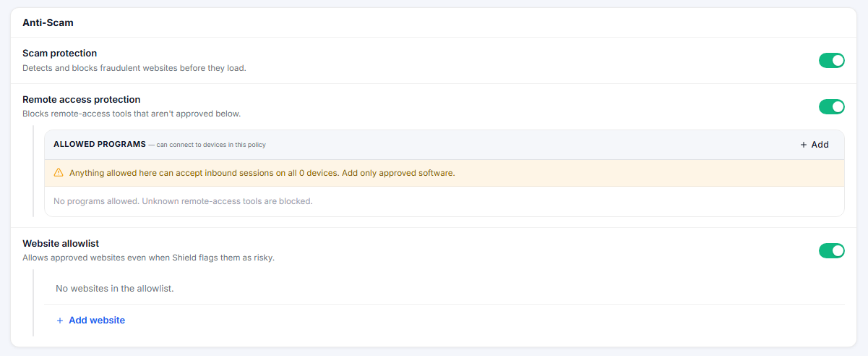This screenshot has height=356, width=868.
Task: Click the inbound sessions warning text
Action: (x=262, y=173)
